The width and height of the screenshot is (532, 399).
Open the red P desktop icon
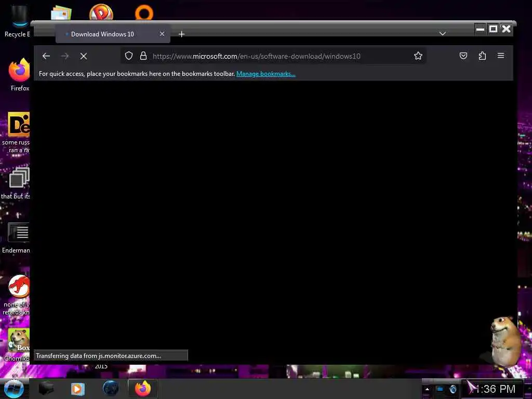click(101, 12)
